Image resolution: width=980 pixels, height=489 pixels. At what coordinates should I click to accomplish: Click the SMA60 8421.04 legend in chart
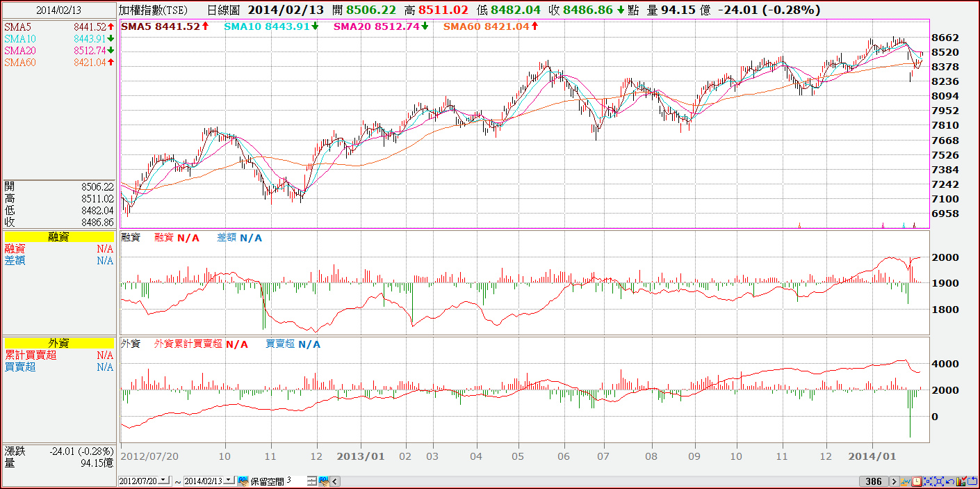pyautogui.click(x=491, y=26)
